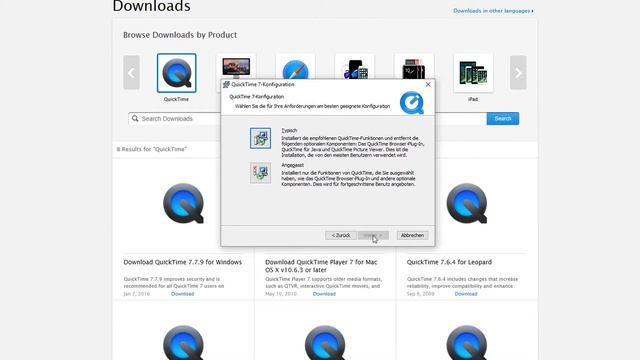Click the Results for "QuickTime" text
This screenshot has height=360, width=640.
(x=152, y=149)
